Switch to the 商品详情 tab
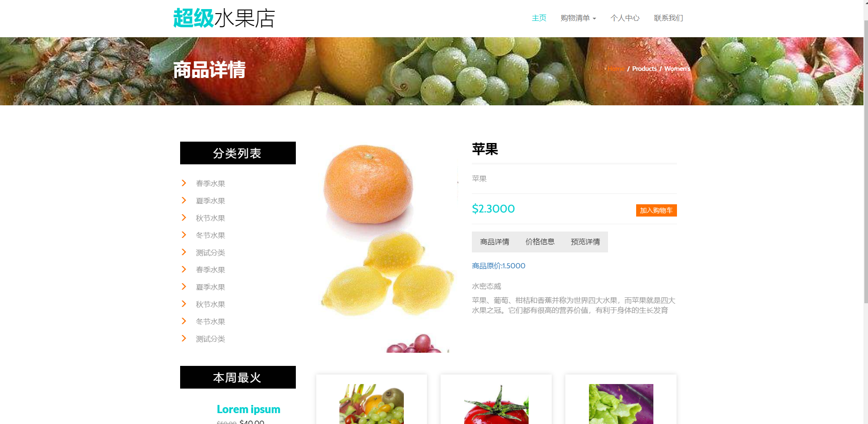 (495, 242)
